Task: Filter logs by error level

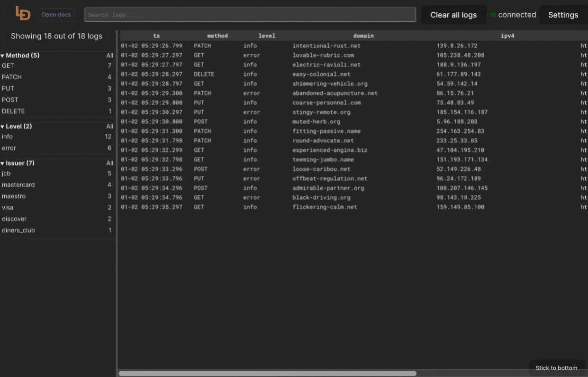Action: coord(9,148)
